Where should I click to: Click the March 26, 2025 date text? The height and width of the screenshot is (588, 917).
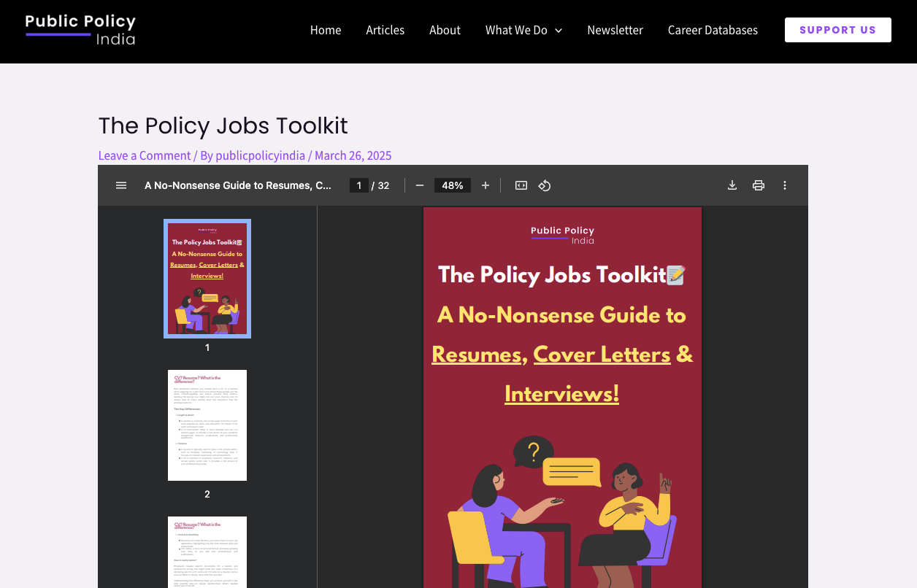click(353, 155)
